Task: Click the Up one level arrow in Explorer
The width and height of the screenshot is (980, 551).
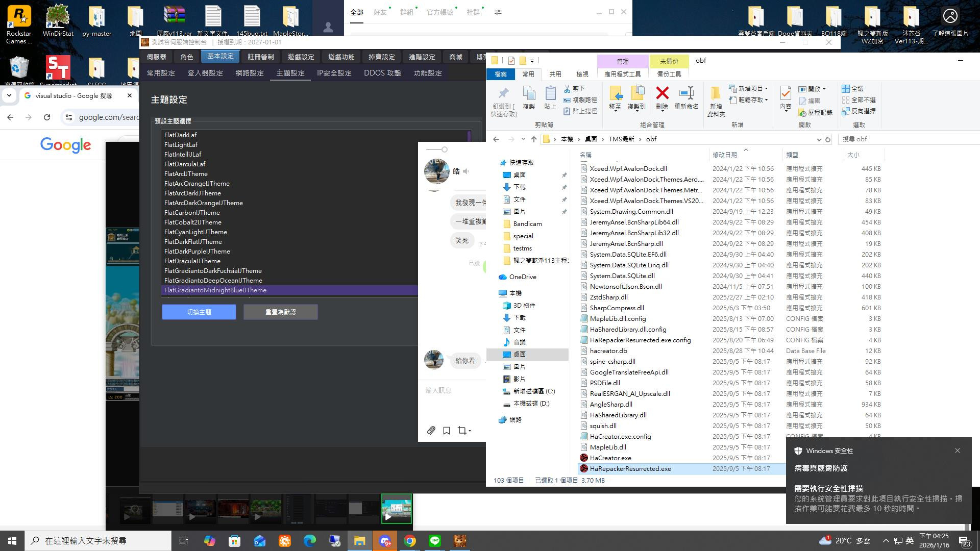Action: pos(534,139)
